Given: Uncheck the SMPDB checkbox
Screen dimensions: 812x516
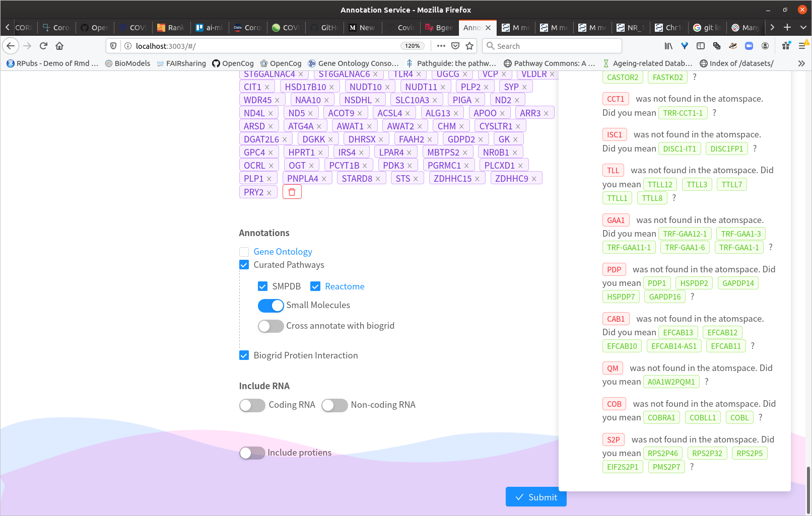Looking at the screenshot, I should [x=263, y=286].
